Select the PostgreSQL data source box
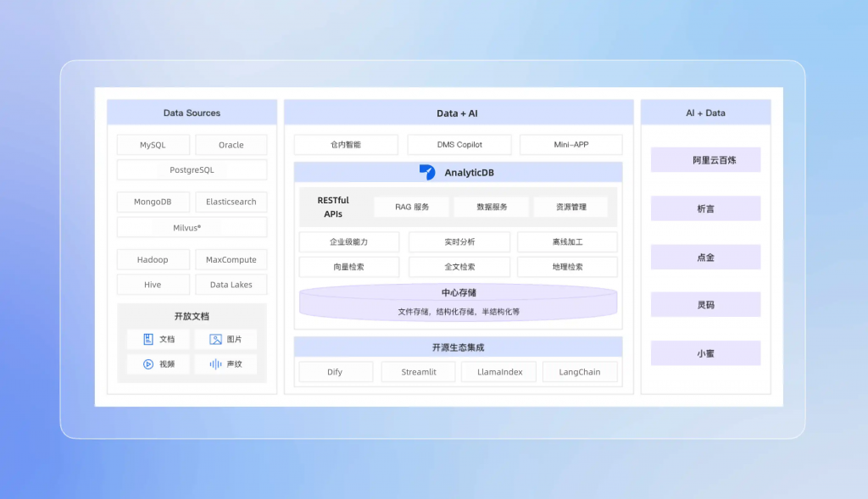This screenshot has height=499, width=868. pos(192,169)
